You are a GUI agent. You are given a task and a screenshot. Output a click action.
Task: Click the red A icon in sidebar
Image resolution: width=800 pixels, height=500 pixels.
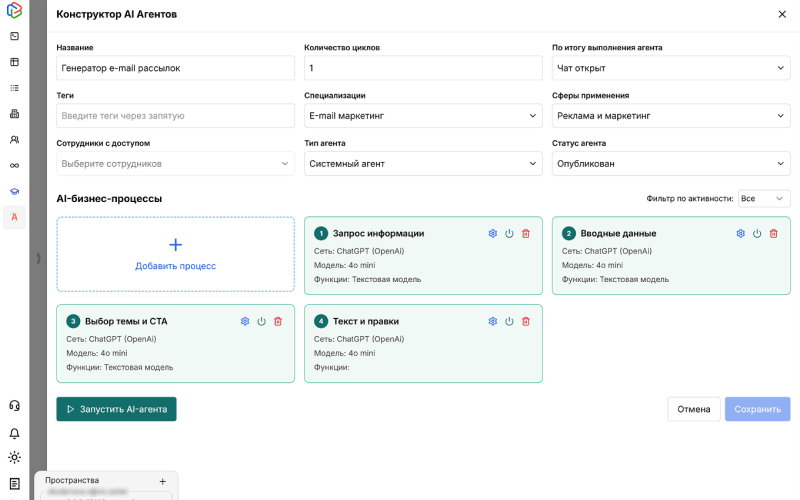[14, 217]
